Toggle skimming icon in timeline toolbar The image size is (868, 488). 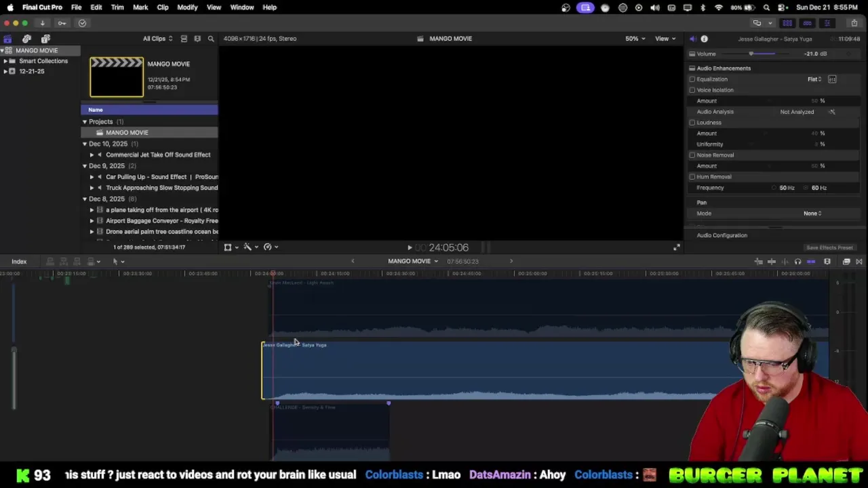(773, 262)
